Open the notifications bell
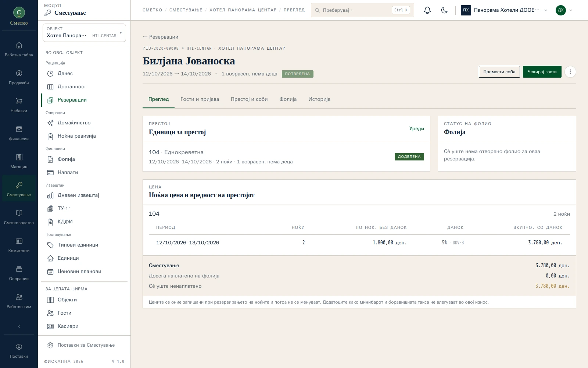This screenshot has width=588, height=368. coord(427,10)
